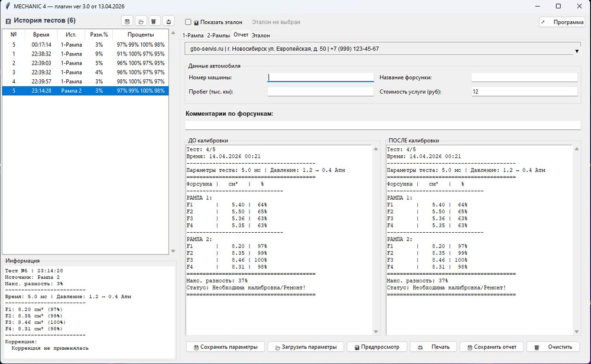Select test row with time 22:38:32

point(85,54)
